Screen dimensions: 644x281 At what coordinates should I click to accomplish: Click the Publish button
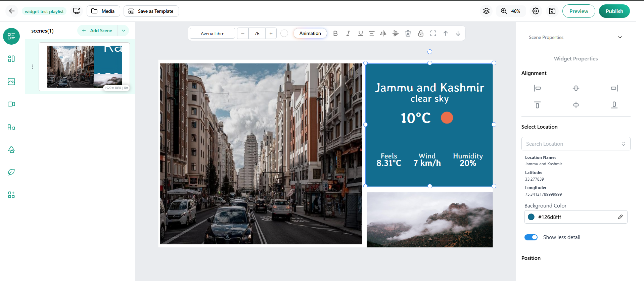point(614,11)
